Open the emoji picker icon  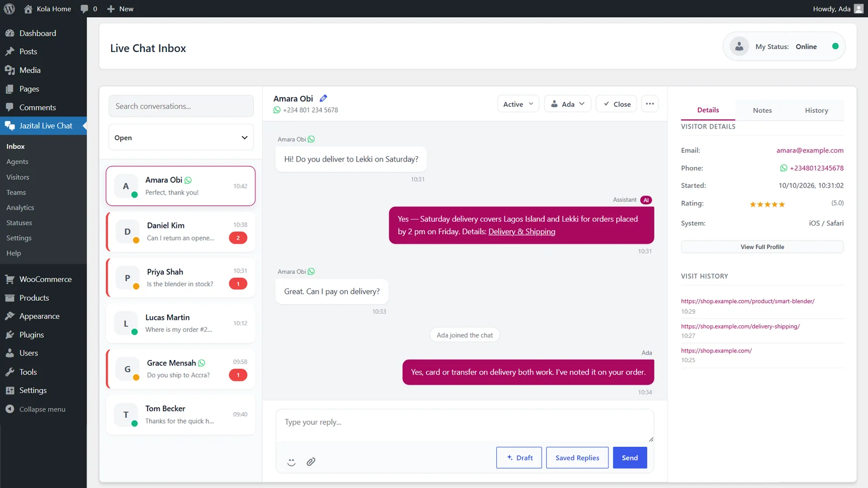[x=291, y=462]
